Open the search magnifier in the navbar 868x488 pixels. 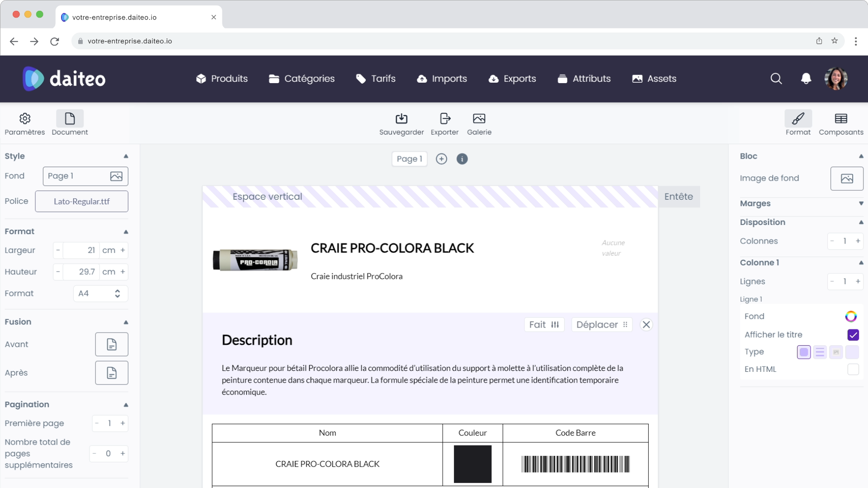point(776,78)
